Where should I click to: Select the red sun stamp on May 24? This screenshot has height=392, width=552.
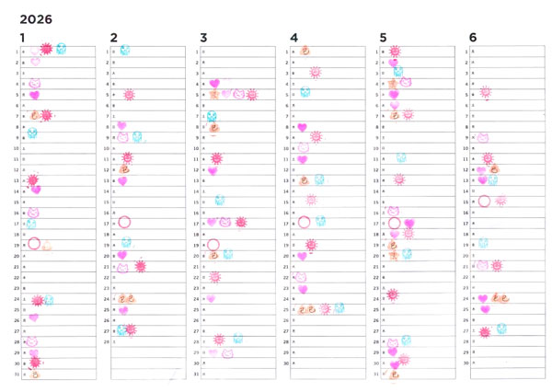pyautogui.click(x=393, y=294)
